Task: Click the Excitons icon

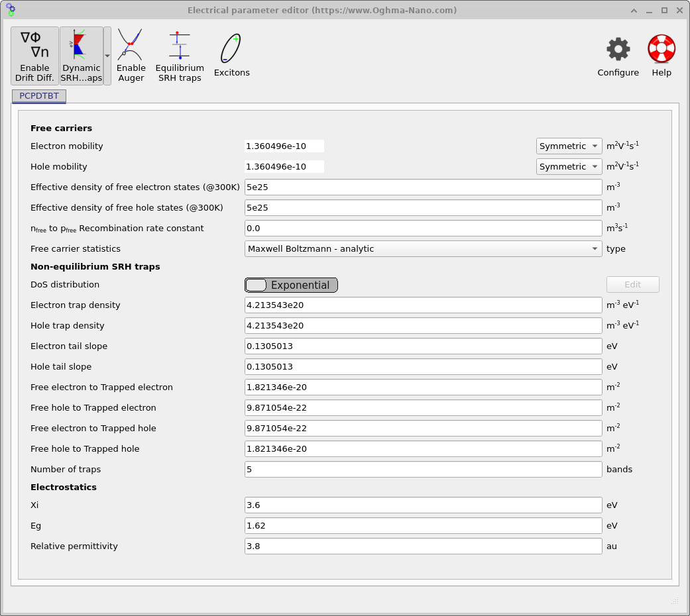Action: [231, 56]
